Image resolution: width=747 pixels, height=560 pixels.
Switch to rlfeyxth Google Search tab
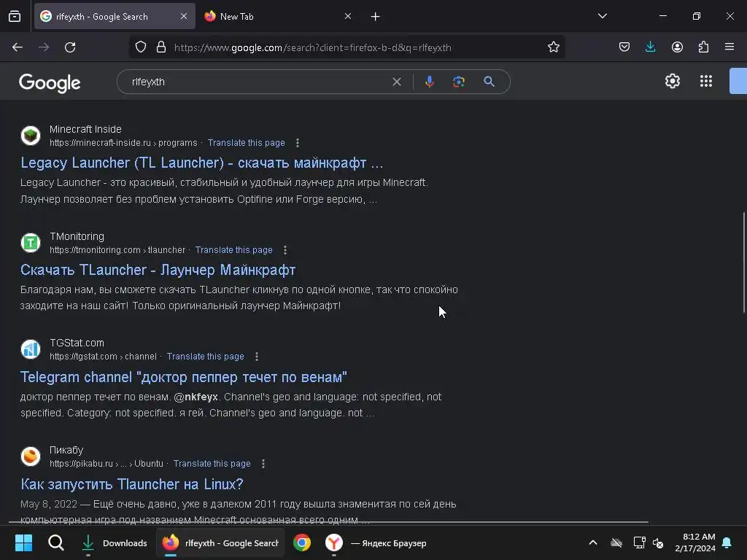click(115, 16)
